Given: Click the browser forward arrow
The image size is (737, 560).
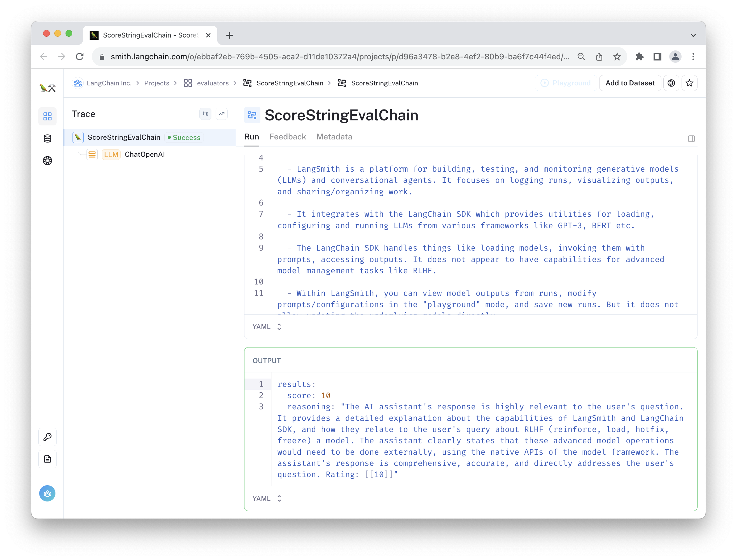Looking at the screenshot, I should [x=61, y=57].
